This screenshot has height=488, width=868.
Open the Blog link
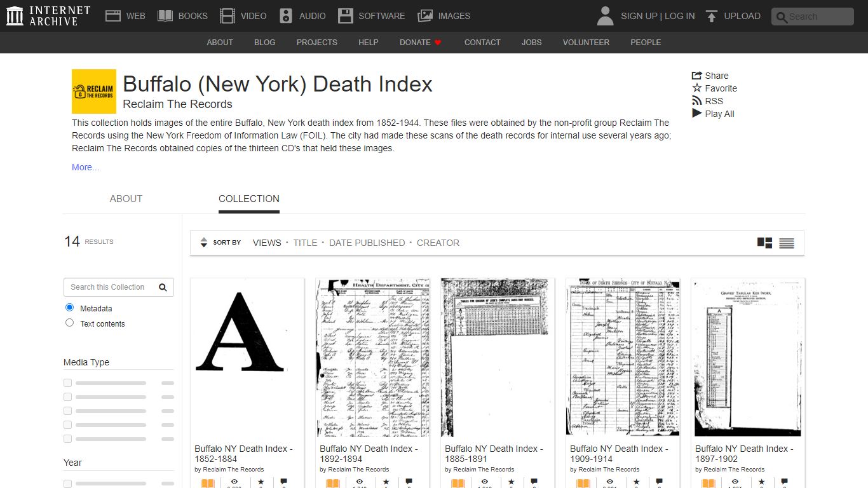[x=265, y=43]
